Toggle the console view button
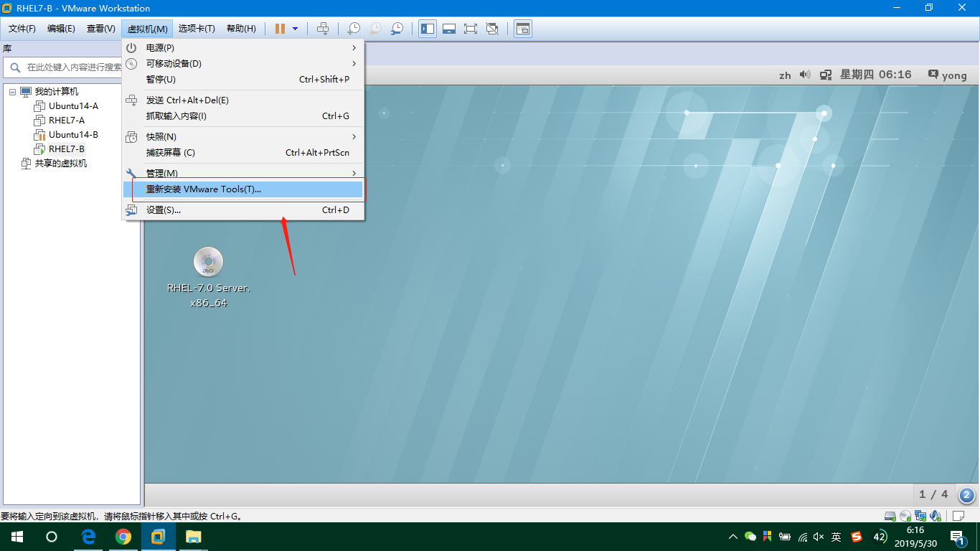This screenshot has height=551, width=980. (x=522, y=29)
